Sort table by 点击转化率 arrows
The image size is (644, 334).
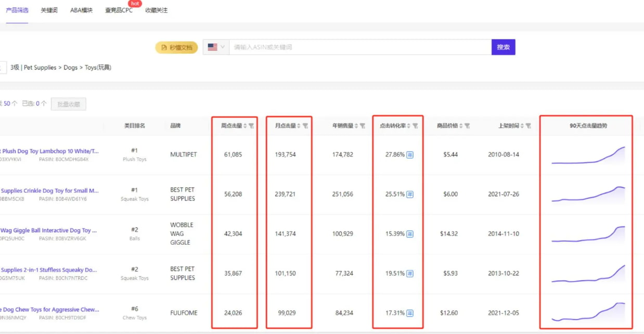click(x=409, y=126)
